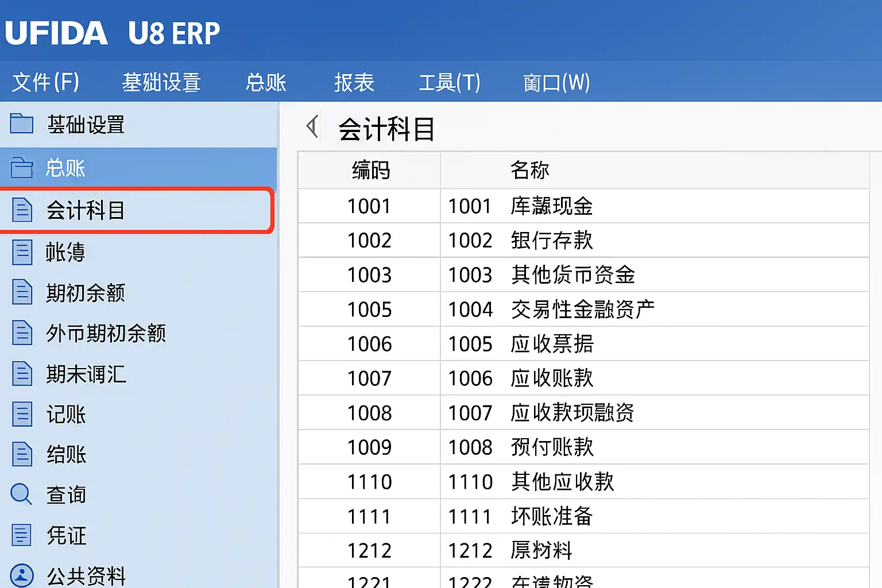Select the 编码 cell in the 坏账准备 row

click(369, 516)
